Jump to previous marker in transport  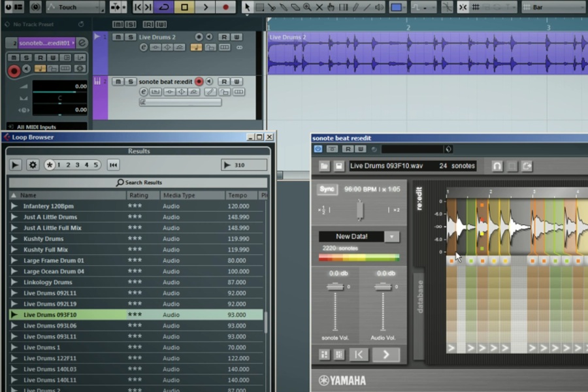pyautogui.click(x=138, y=7)
